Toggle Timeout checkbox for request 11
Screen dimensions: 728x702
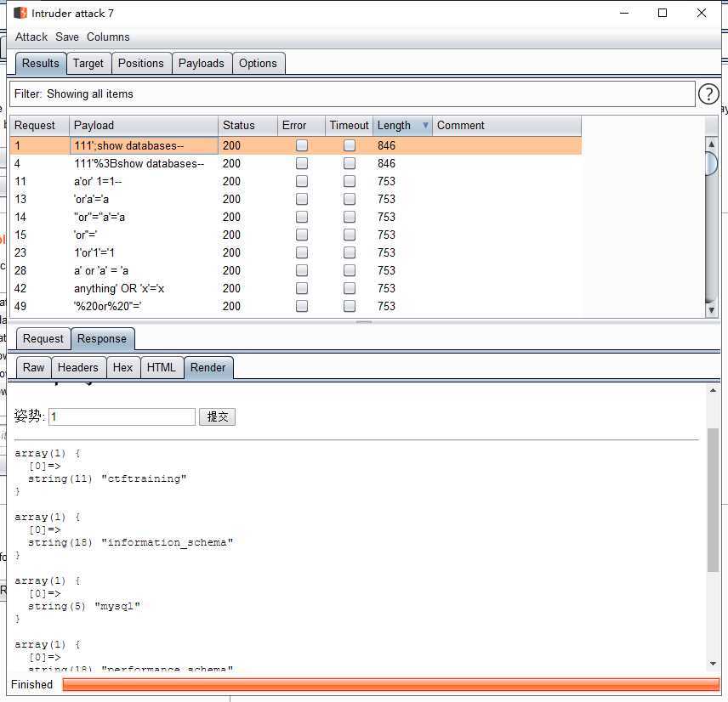(x=350, y=181)
